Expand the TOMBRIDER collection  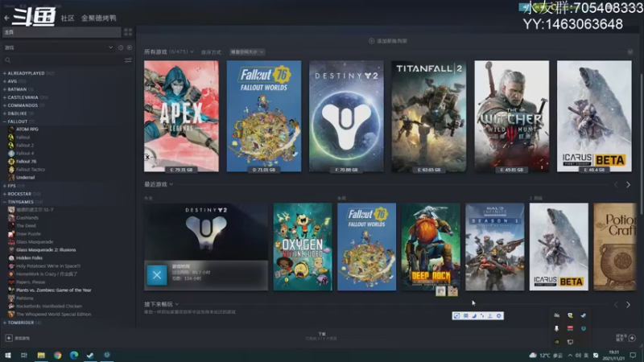coord(22,323)
